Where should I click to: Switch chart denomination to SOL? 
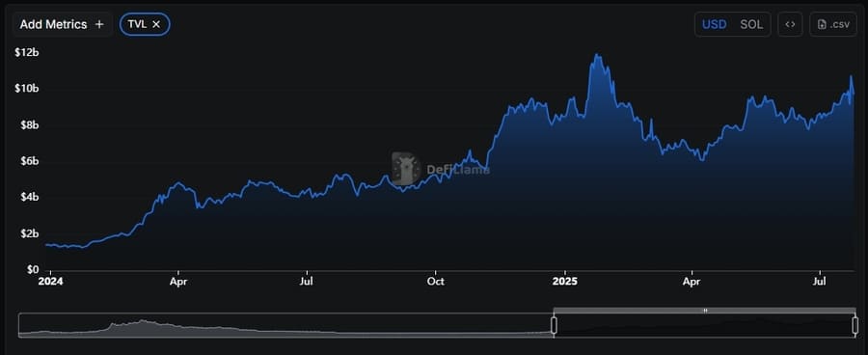pyautogui.click(x=751, y=24)
